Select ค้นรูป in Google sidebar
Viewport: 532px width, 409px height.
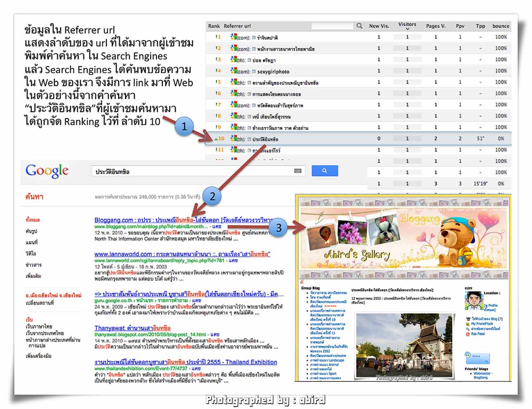[31, 231]
